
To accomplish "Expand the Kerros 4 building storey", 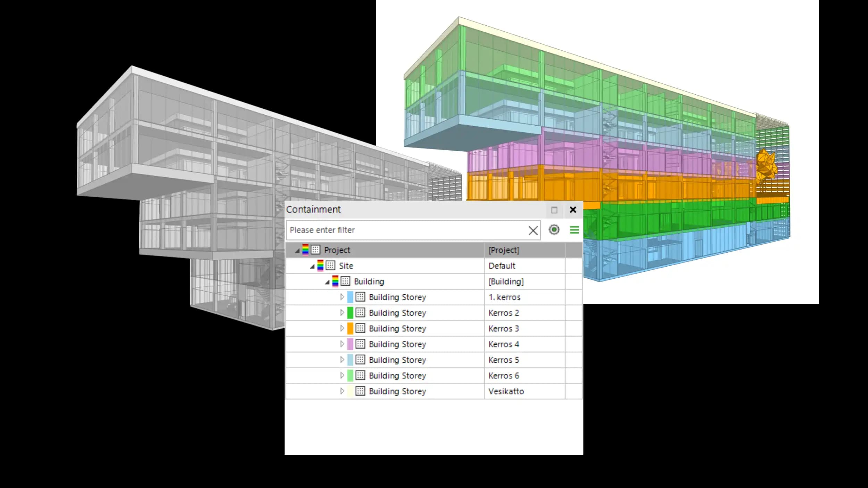I will [342, 344].
